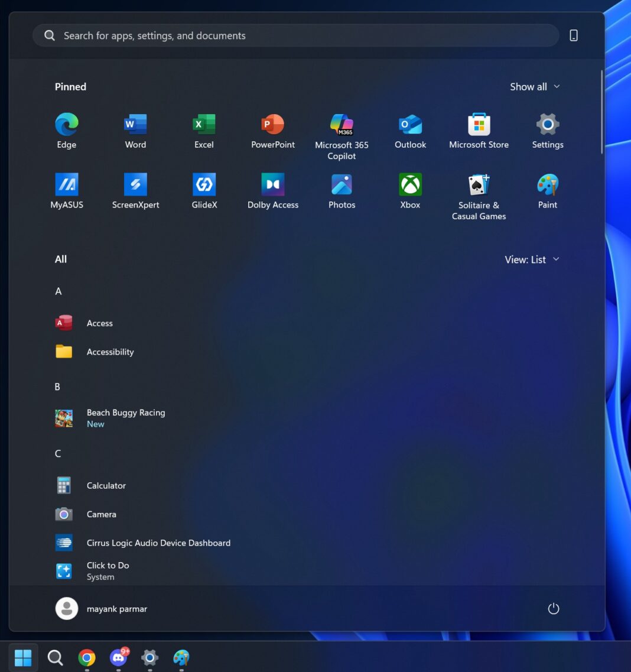Launch Beach Buggy Racing marked New
The image size is (631, 672).
pos(126,417)
